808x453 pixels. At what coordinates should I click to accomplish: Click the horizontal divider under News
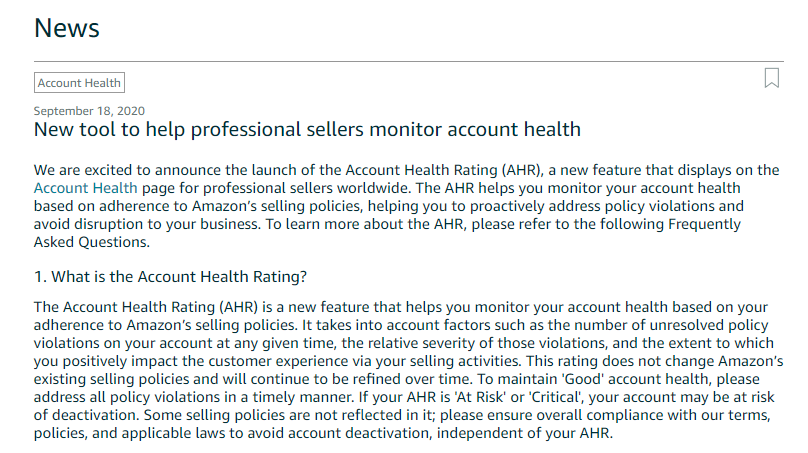pyautogui.click(x=409, y=61)
